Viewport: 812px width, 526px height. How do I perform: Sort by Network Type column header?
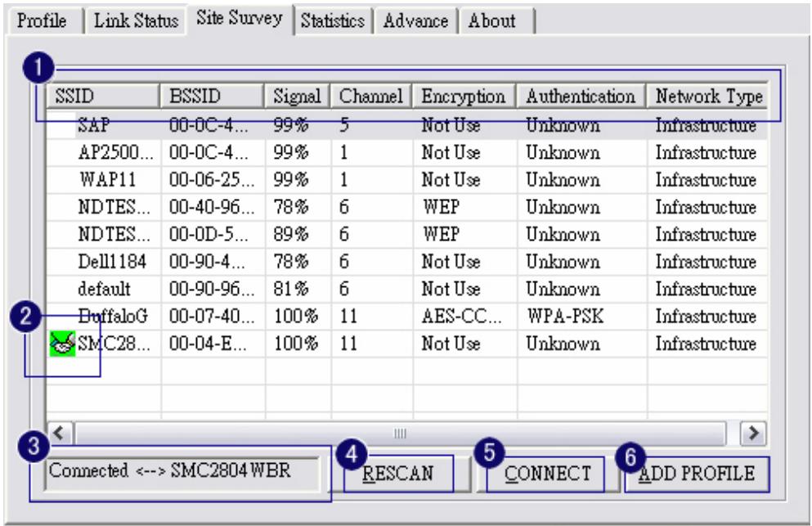(x=707, y=97)
